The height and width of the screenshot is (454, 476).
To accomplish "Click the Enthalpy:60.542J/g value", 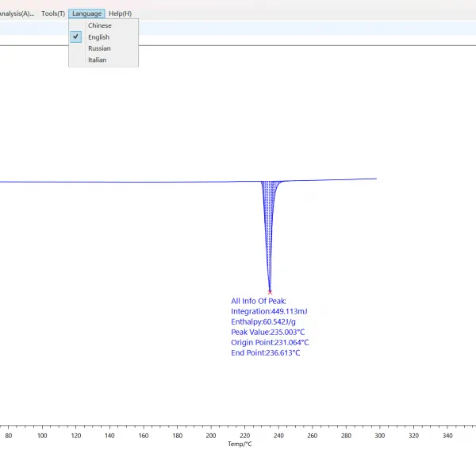I will point(263,321).
